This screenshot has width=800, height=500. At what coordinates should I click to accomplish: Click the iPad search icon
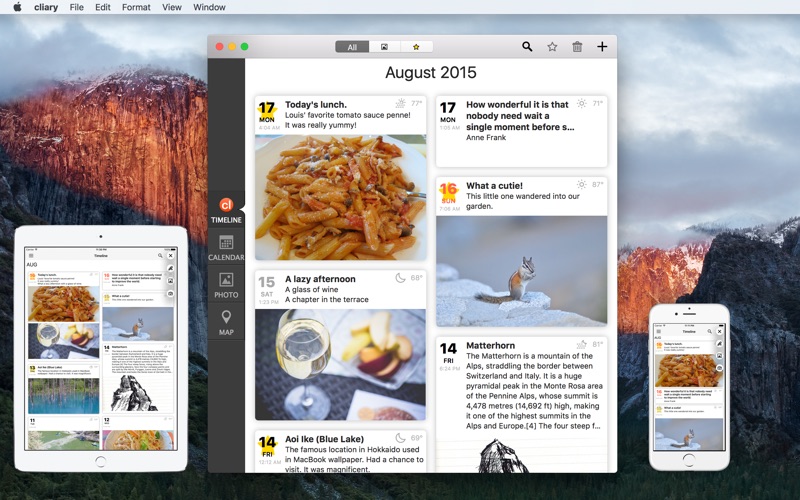[x=160, y=256]
